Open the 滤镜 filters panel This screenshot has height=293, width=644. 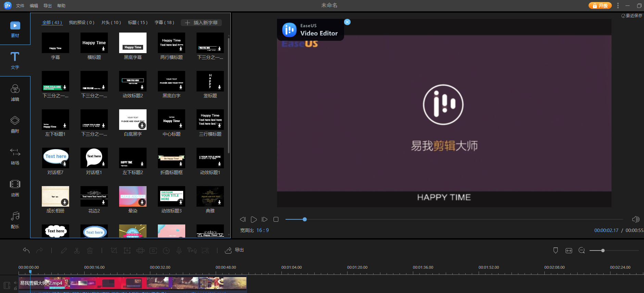[15, 93]
